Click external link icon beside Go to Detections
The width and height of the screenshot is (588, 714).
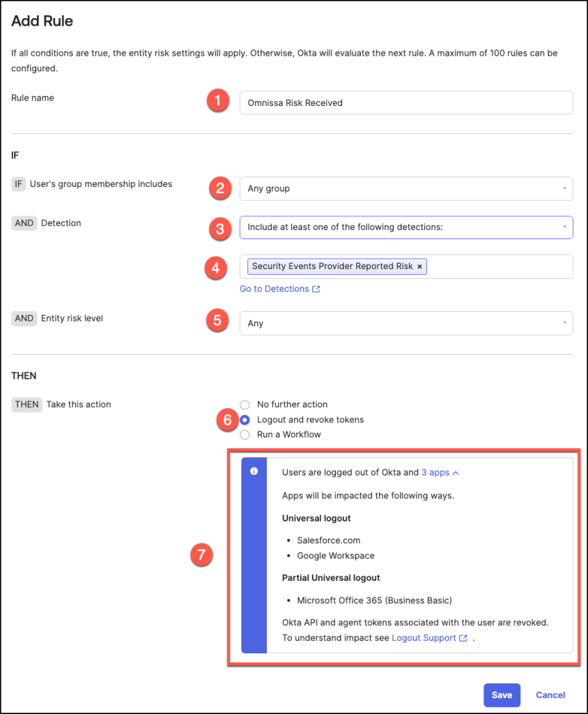(x=316, y=289)
